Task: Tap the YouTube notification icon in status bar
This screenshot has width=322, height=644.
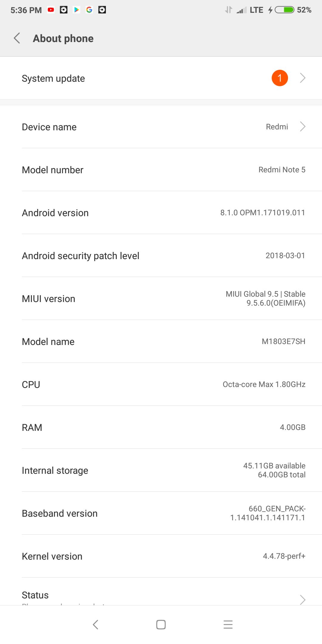Action: 51,10
